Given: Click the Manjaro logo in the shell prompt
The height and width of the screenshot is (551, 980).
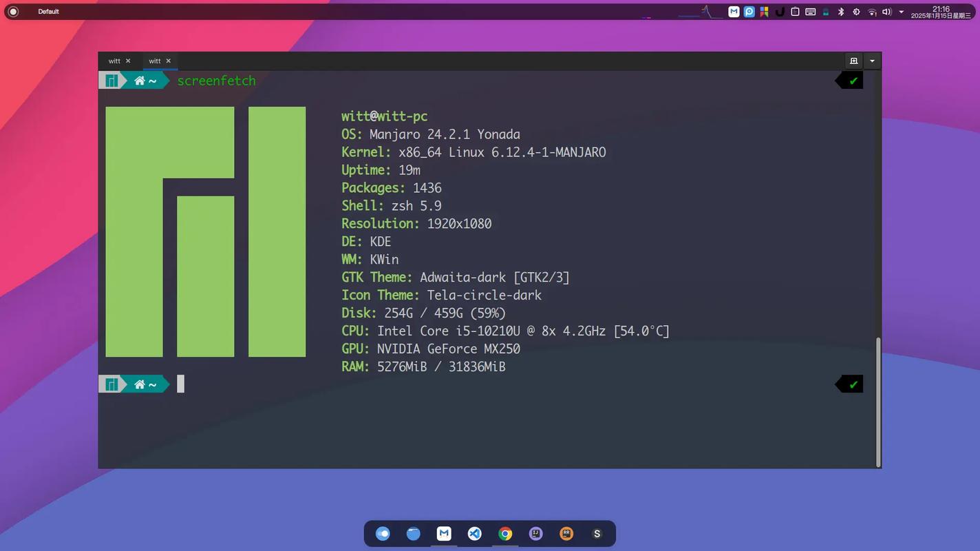Looking at the screenshot, I should [x=111, y=81].
